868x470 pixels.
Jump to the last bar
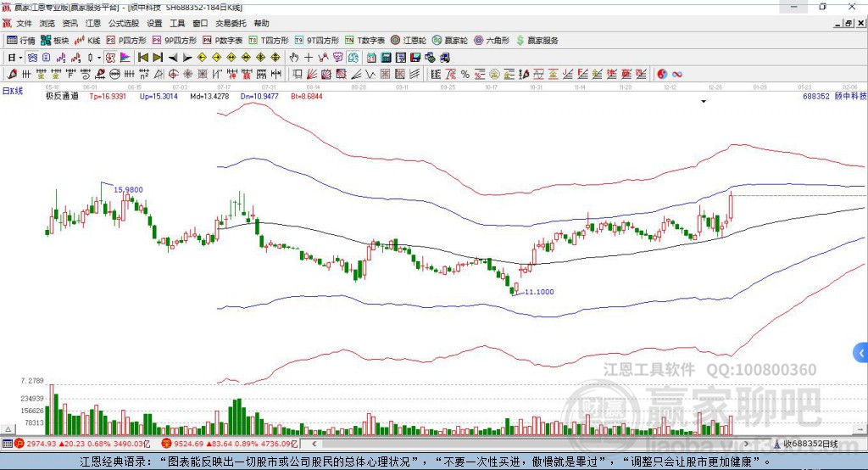point(158,58)
